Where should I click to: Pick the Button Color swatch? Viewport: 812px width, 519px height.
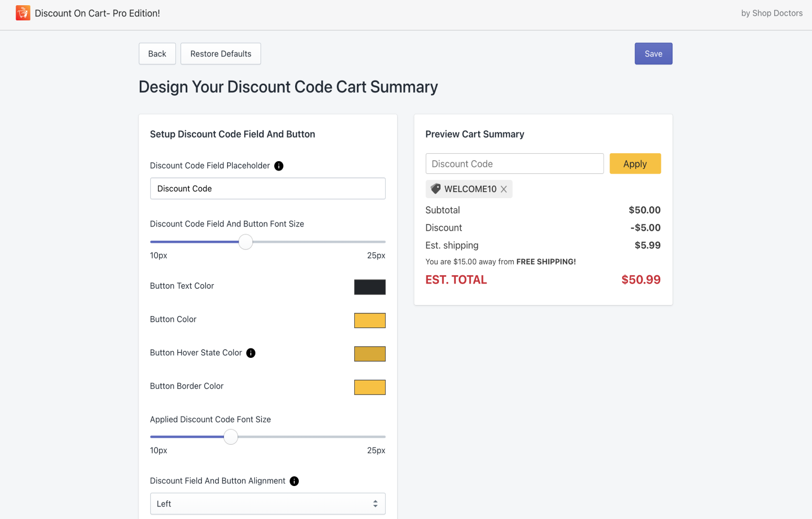point(369,321)
